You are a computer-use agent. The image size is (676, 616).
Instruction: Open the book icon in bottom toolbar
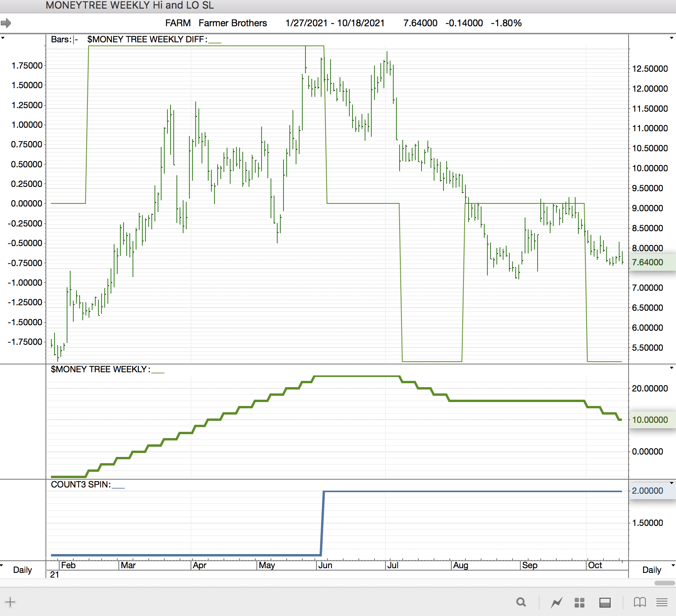pos(640,602)
